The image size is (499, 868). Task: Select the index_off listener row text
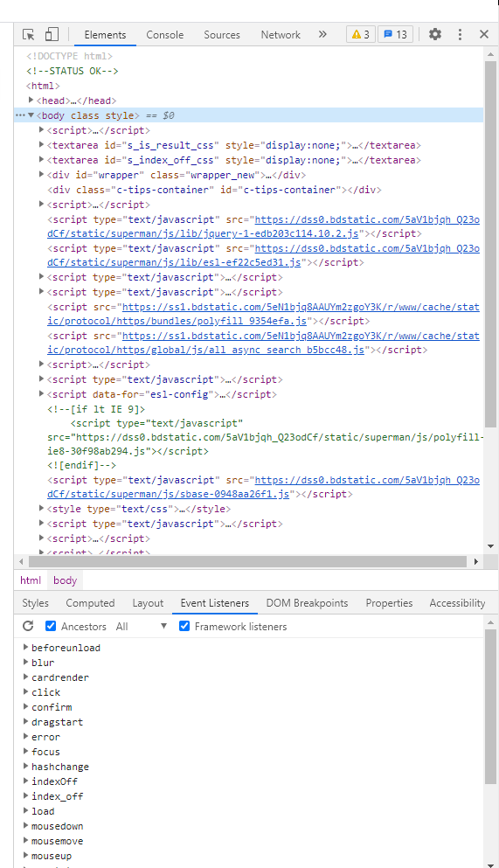point(57,796)
